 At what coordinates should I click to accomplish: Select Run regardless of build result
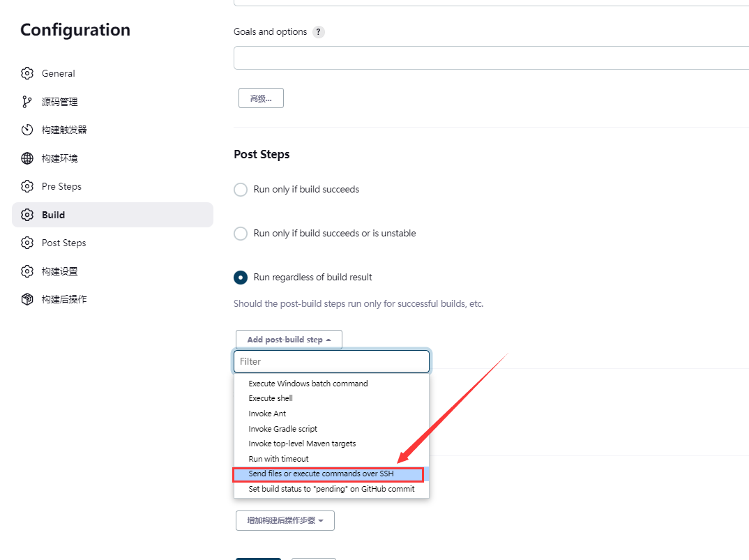point(241,278)
